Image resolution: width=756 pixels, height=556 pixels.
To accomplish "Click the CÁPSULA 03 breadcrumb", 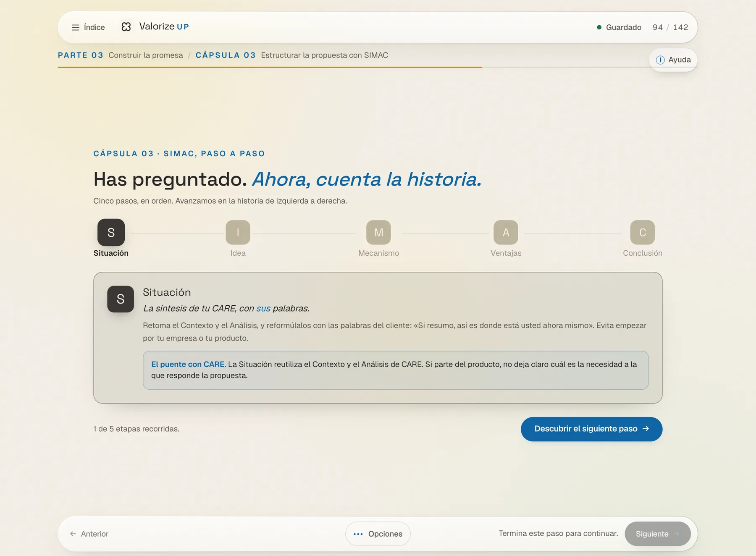I will click(x=226, y=55).
